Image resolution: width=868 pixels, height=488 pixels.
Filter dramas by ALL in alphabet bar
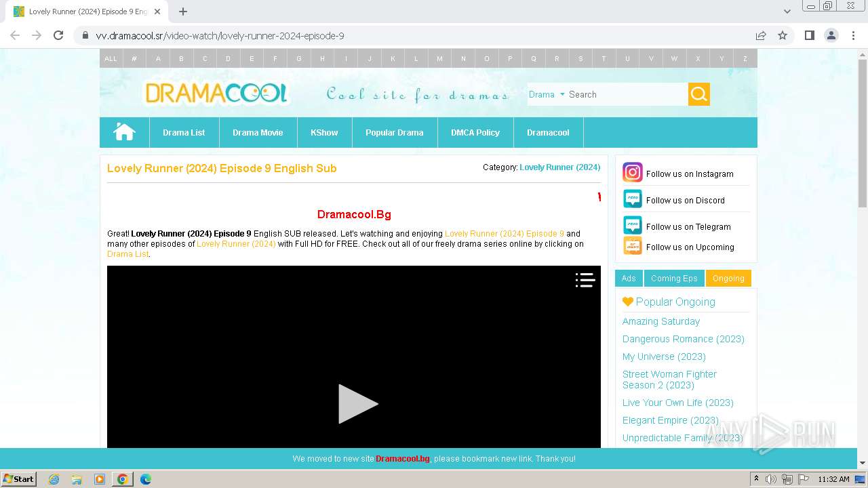click(x=111, y=58)
